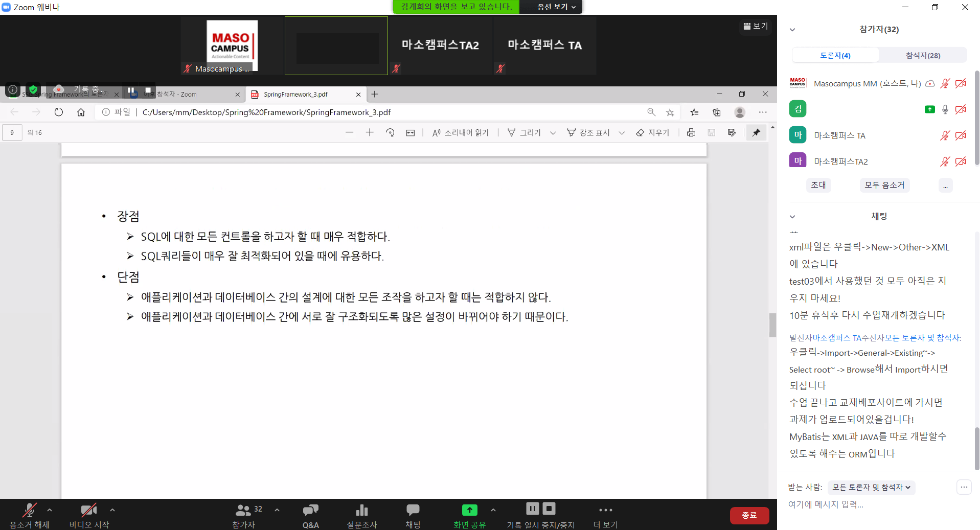The image size is (980, 530).
Task: Click the rotate page icon in PDF toolbar
Action: tap(390, 132)
